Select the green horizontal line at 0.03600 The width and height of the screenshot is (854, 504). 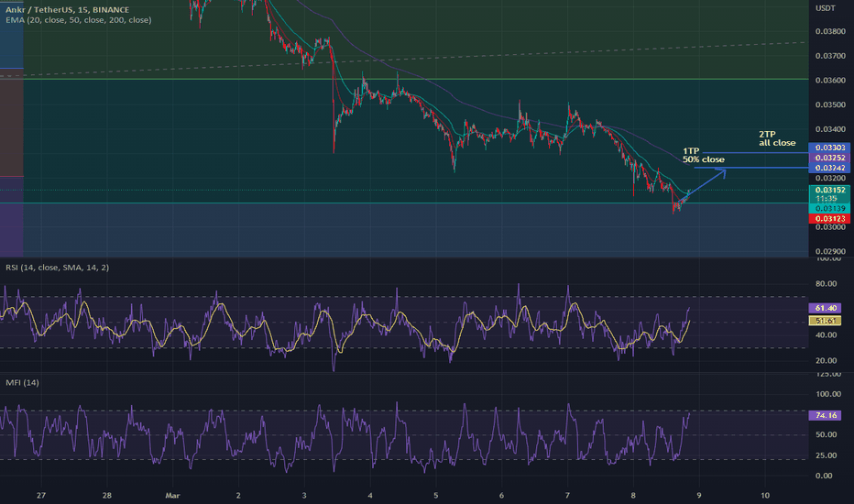coord(404,79)
